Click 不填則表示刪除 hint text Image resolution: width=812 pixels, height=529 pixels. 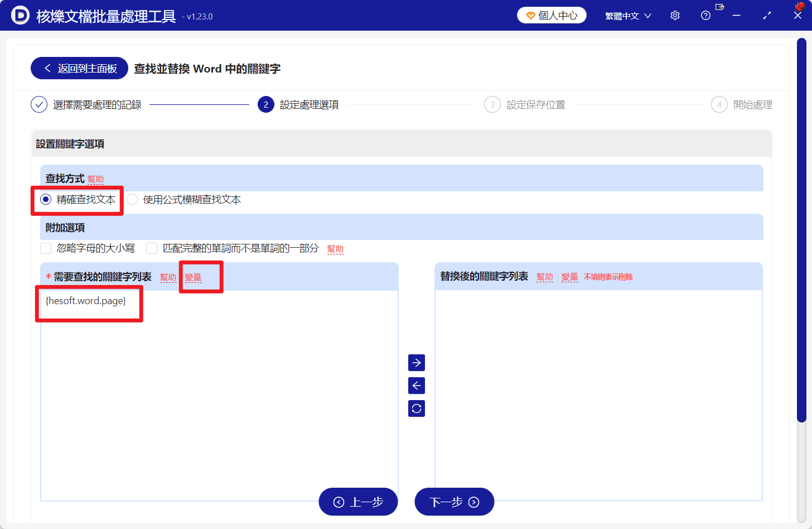tap(608, 277)
